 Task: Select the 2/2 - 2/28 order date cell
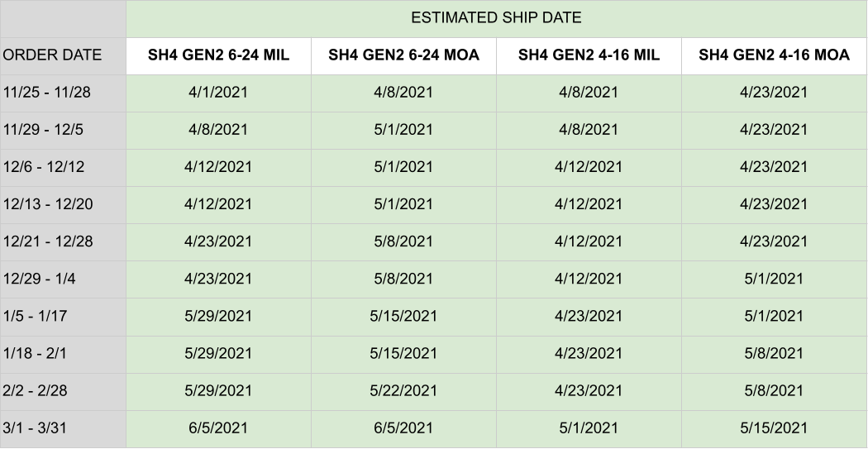pyautogui.click(x=63, y=391)
